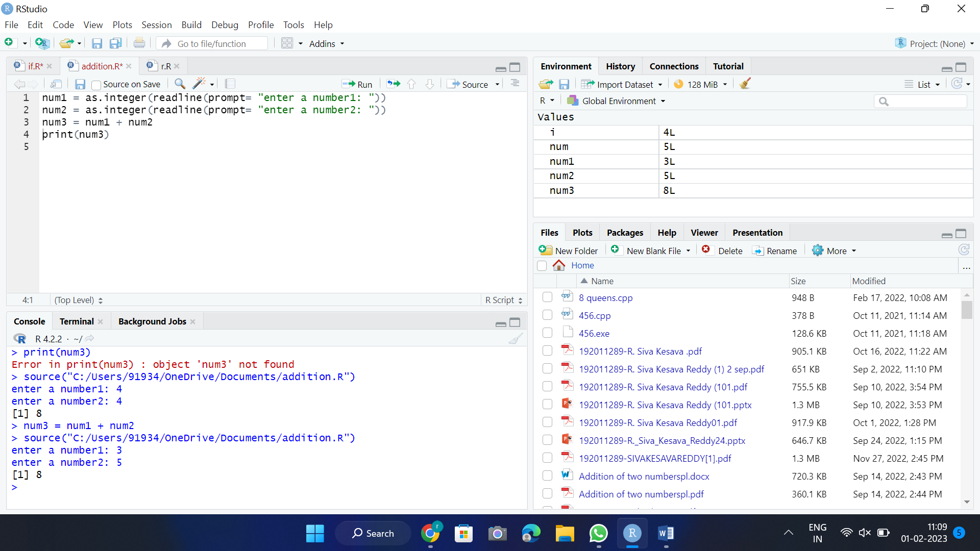Click the refresh file listing icon

tap(964, 250)
